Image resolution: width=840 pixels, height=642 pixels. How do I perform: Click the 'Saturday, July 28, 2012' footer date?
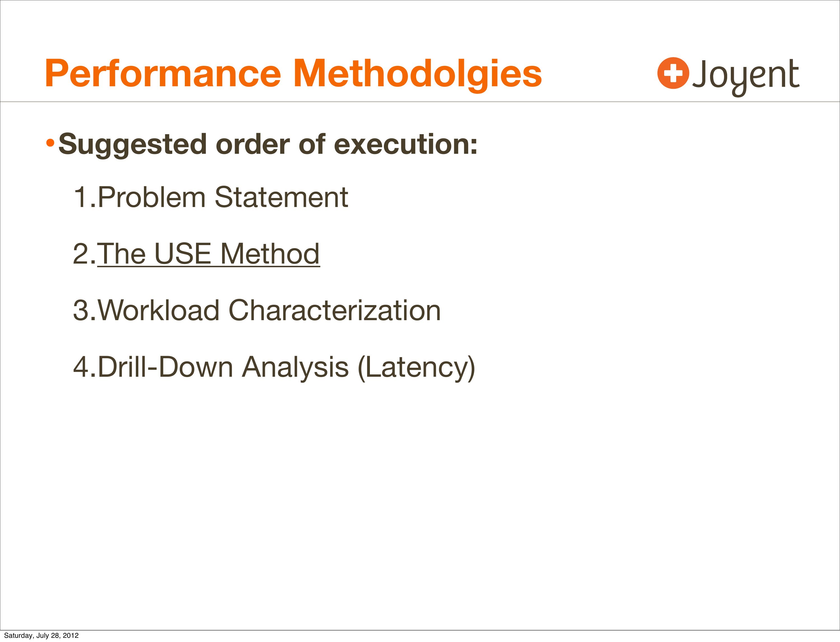click(x=41, y=636)
